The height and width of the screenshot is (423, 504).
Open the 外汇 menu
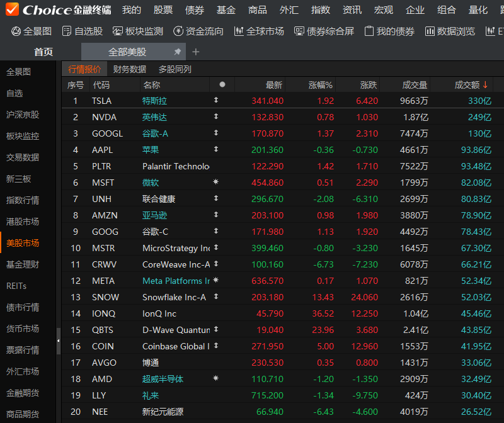click(x=289, y=10)
